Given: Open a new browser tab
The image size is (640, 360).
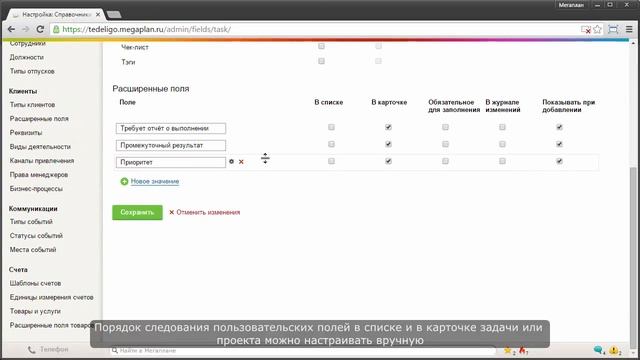Looking at the screenshot, I should pos(113,15).
